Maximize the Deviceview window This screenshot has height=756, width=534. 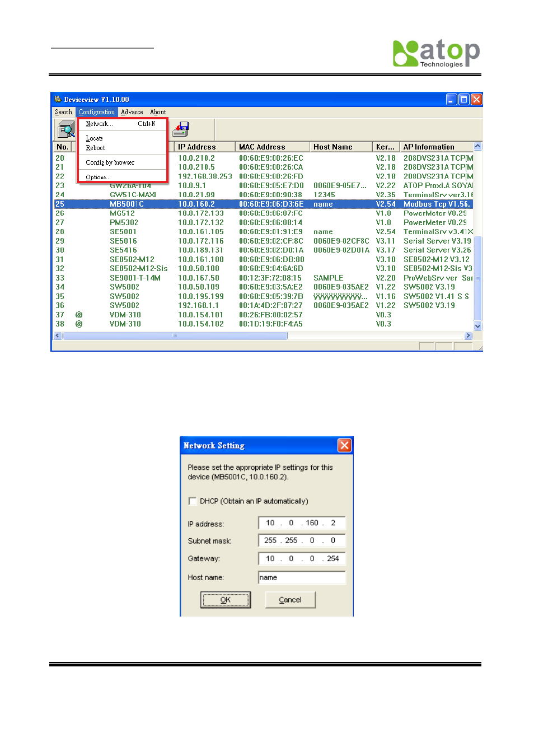pos(463,99)
